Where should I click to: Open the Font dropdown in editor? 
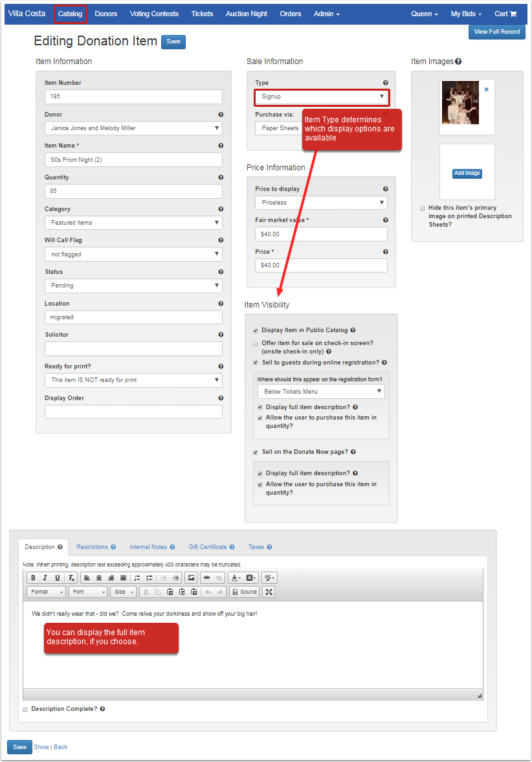pyautogui.click(x=88, y=592)
